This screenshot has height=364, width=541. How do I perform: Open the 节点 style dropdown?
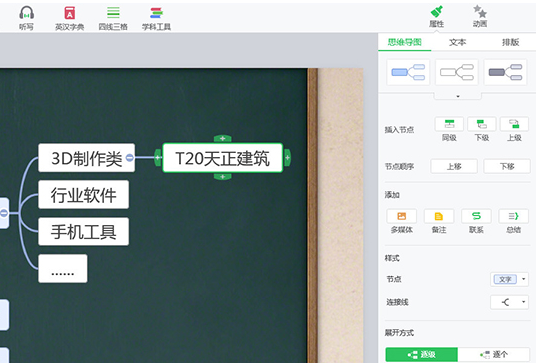pyautogui.click(x=509, y=279)
